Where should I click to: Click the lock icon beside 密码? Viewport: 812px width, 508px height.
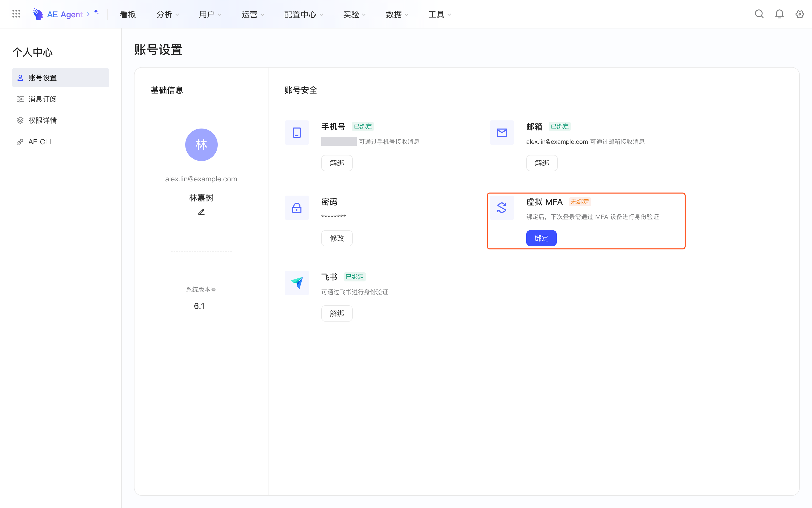[x=297, y=208]
